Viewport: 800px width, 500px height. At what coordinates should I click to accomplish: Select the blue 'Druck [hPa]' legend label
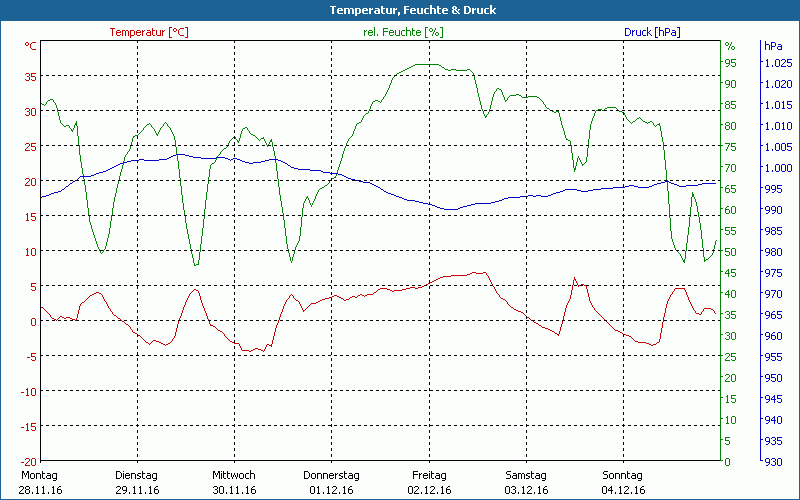click(x=652, y=32)
